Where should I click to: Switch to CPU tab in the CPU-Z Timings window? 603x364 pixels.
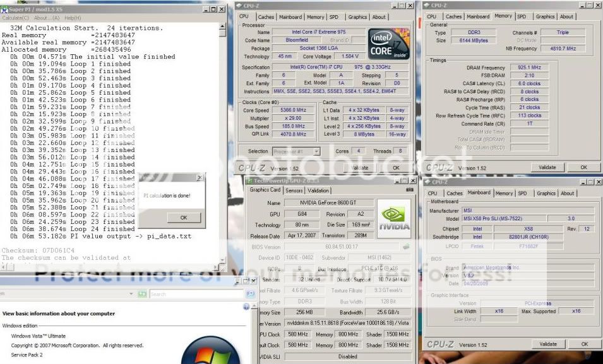(431, 16)
